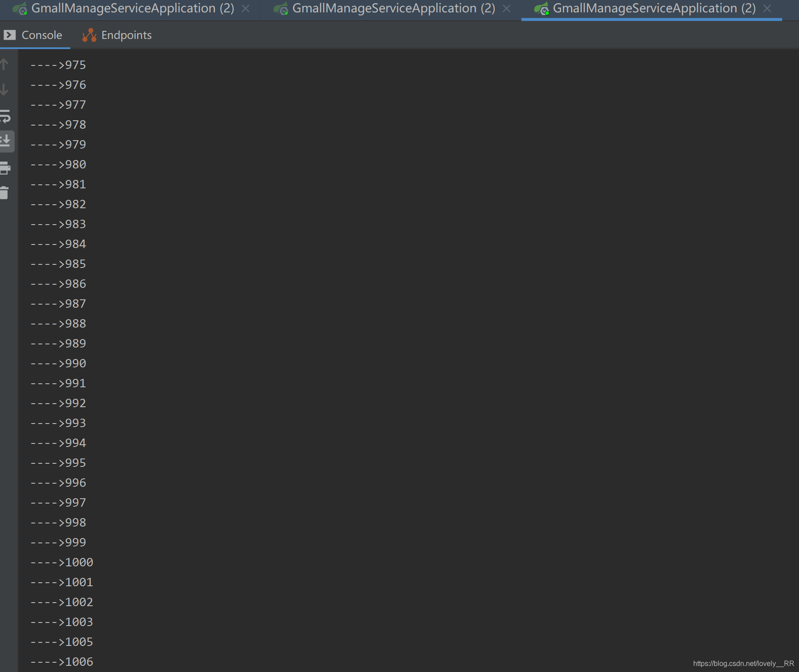Viewport: 799px width, 672px height.
Task: Click console line ---->993
Action: tap(58, 423)
